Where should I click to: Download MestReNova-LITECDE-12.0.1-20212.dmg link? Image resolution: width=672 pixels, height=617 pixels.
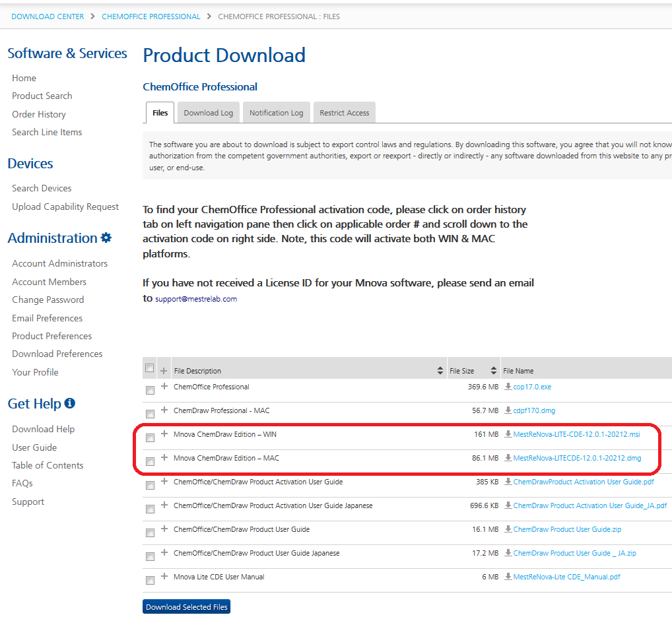coord(578,458)
